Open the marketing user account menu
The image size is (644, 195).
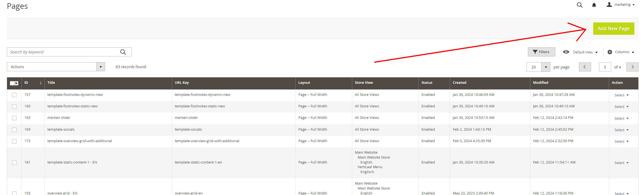point(620,5)
